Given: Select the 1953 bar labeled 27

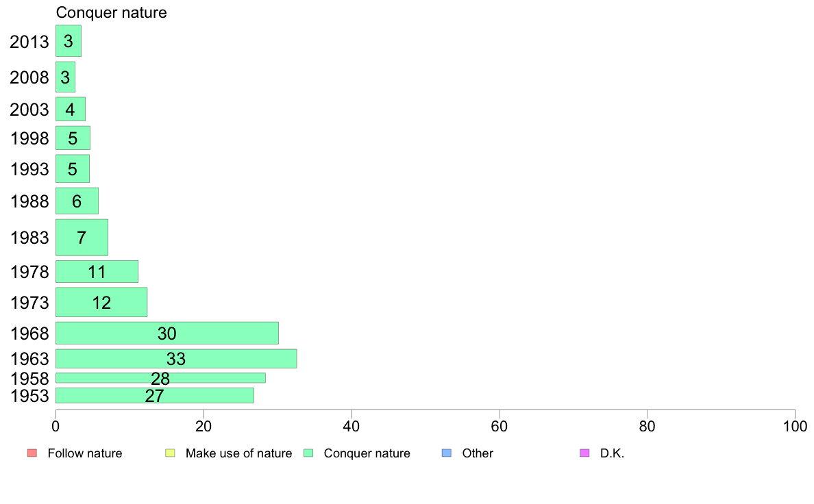Looking at the screenshot, I should pyautogui.click(x=155, y=396).
